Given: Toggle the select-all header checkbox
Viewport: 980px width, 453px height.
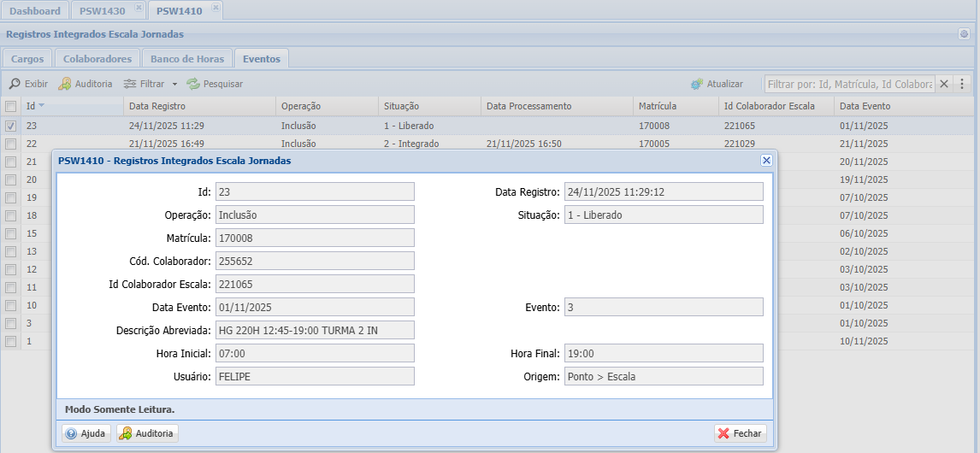Looking at the screenshot, I should tap(10, 106).
